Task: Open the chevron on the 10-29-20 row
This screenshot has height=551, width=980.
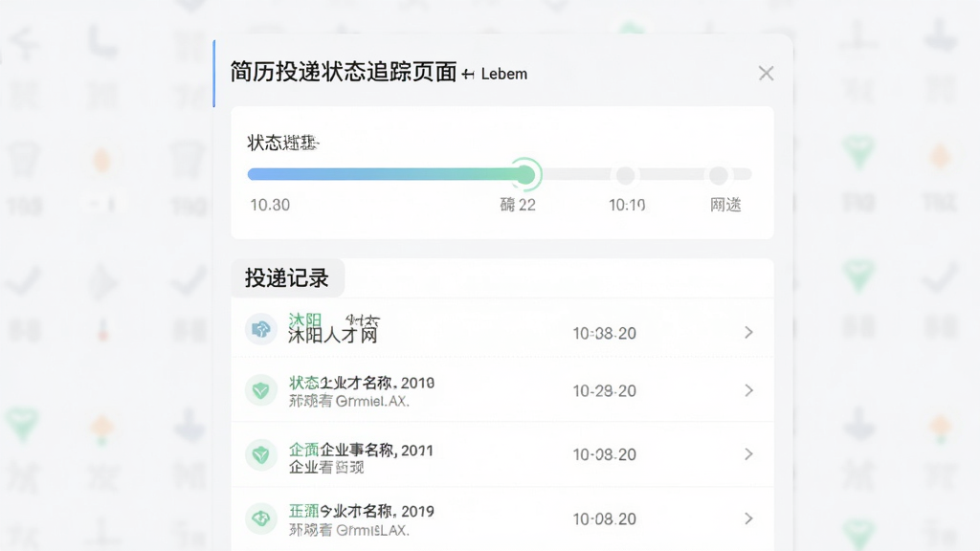Action: pyautogui.click(x=748, y=390)
